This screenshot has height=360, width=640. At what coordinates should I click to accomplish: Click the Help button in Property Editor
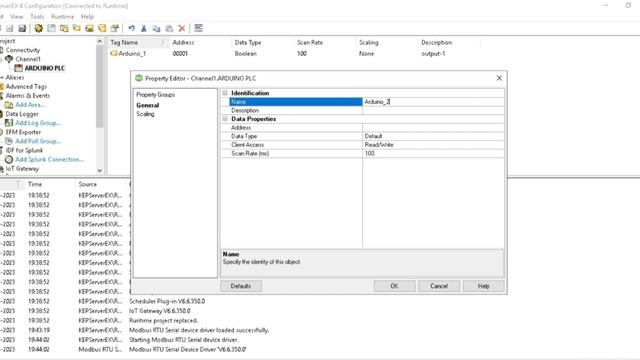(483, 286)
